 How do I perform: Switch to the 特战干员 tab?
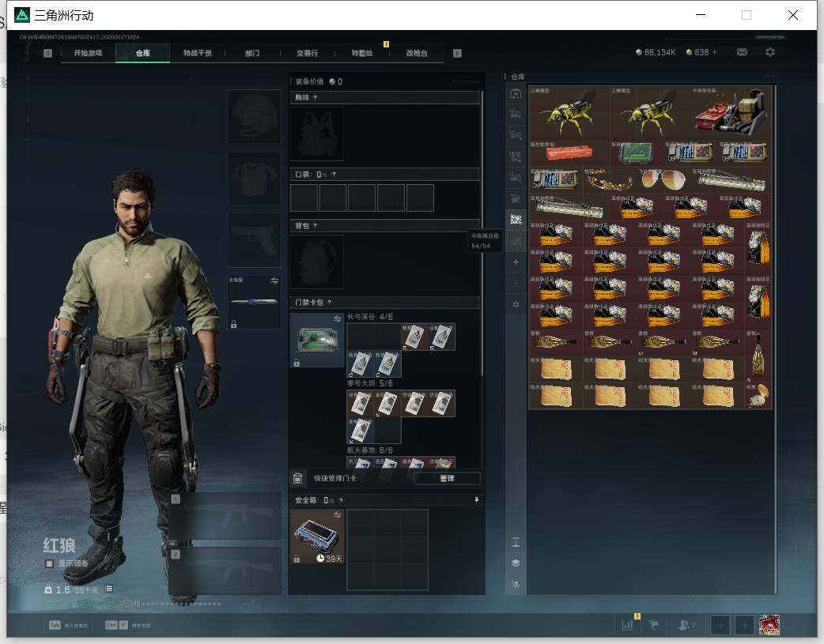click(197, 53)
